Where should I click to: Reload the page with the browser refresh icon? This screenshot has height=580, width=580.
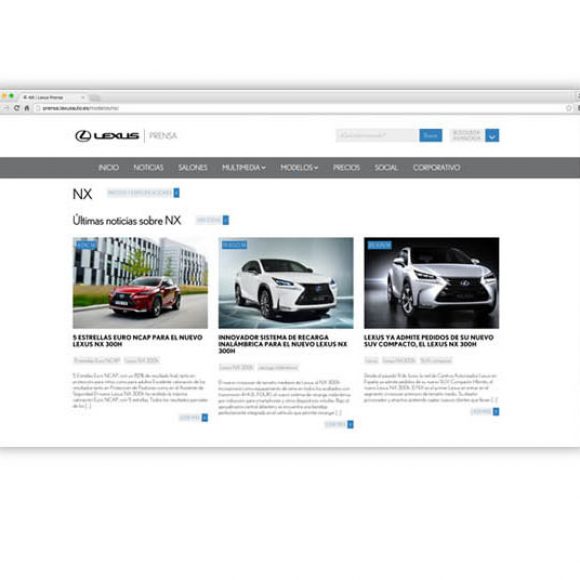(16, 108)
